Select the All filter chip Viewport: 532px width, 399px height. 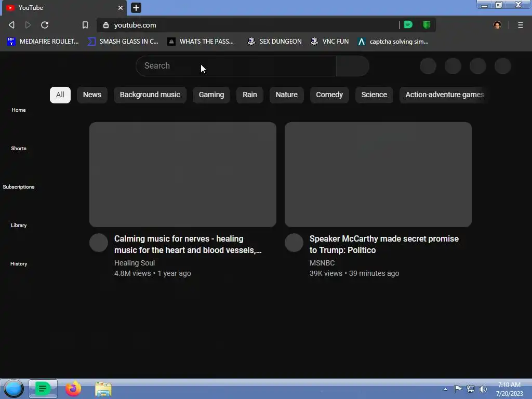point(60,95)
